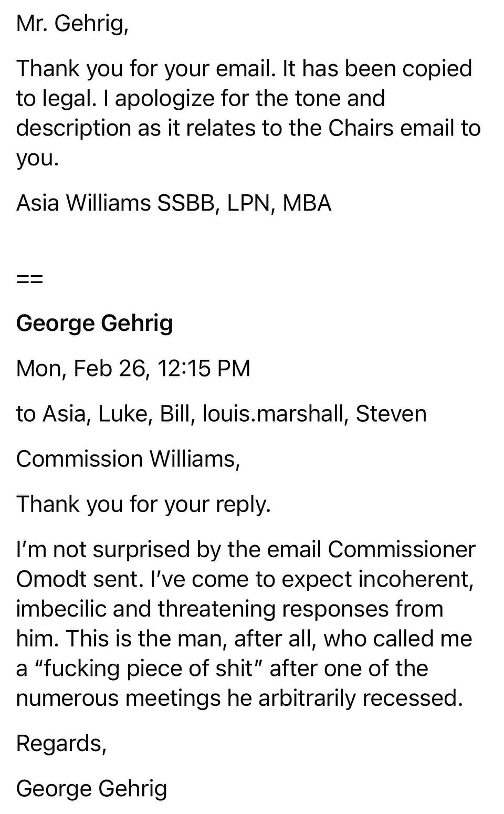Click the "Mon, Feb 26, 12:15 PM" timestamp
The width and height of the screenshot is (504, 814).
[x=133, y=368]
